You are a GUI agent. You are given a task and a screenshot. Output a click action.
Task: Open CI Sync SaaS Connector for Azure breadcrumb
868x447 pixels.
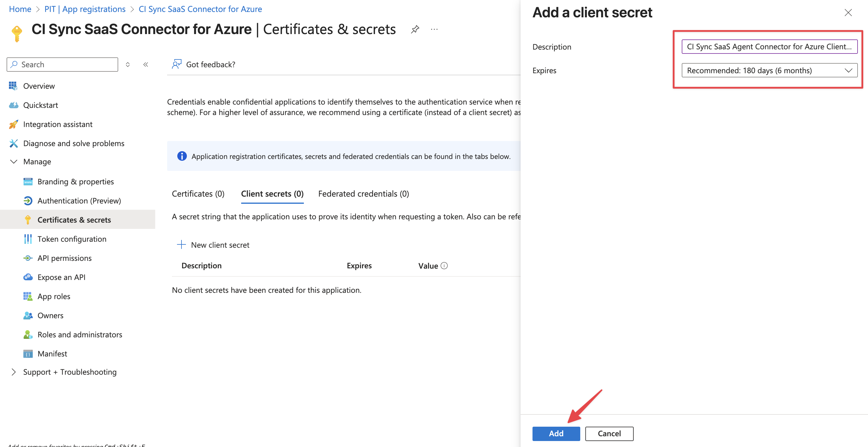pos(200,9)
